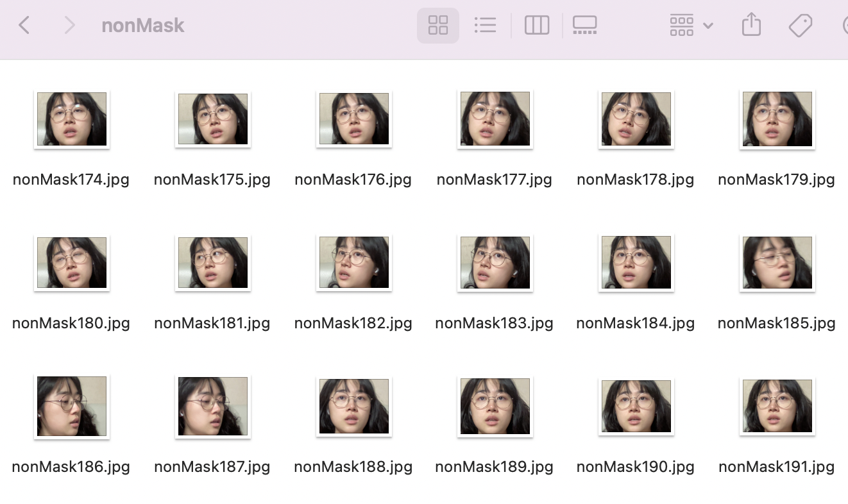The height and width of the screenshot is (504, 848).
Task: Click the nonMask177.jpg filename label
Action: click(x=495, y=180)
